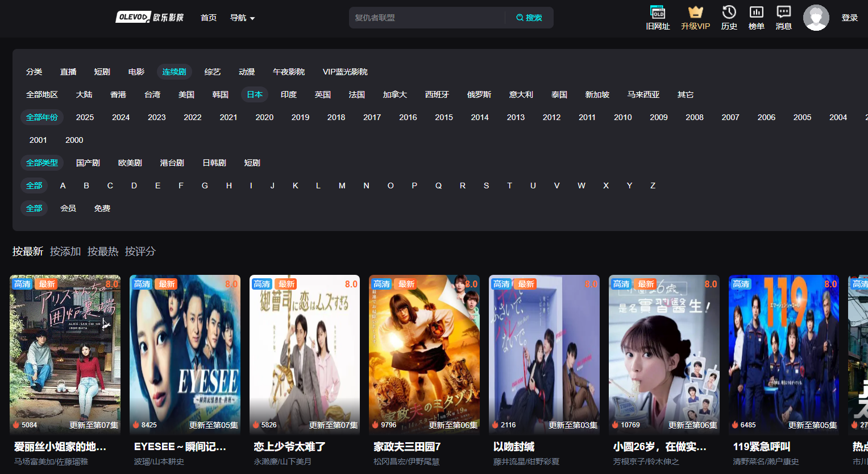Click the title link 恋上少爷太难了
Image resolution: width=868 pixels, height=474 pixels.
[290, 447]
